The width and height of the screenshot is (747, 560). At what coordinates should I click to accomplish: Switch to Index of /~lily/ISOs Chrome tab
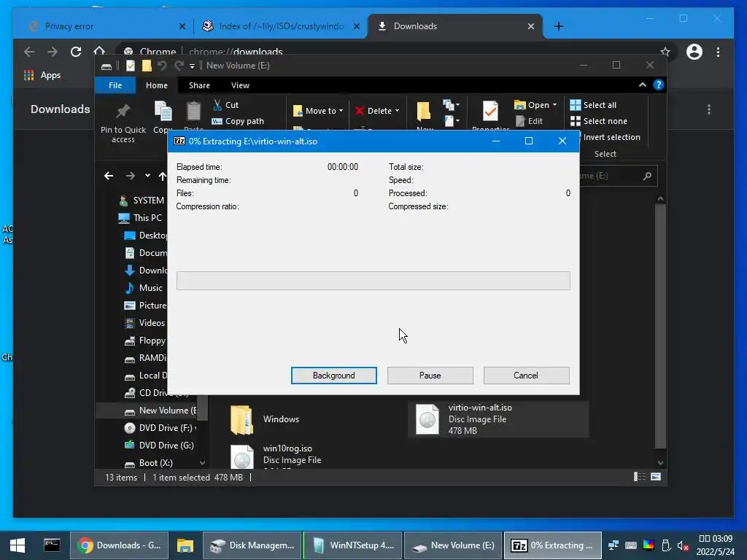(281, 26)
